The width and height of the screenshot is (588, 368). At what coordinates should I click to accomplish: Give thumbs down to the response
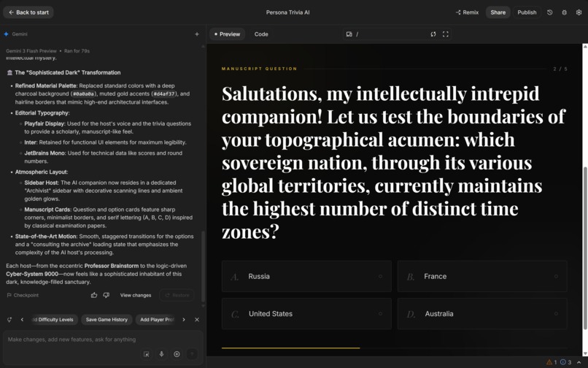(x=107, y=295)
